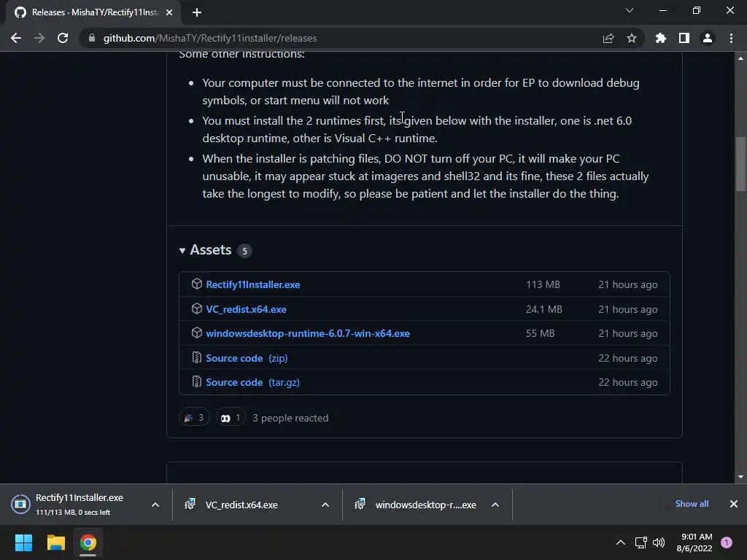The height and width of the screenshot is (560, 747).
Task: Click the '113 MB' file size
Action: click(x=543, y=284)
